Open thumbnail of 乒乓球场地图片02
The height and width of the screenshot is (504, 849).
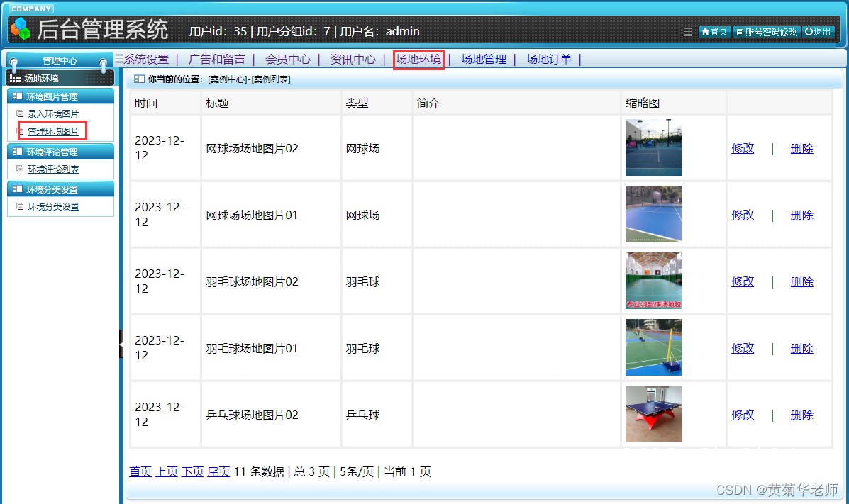tap(653, 413)
